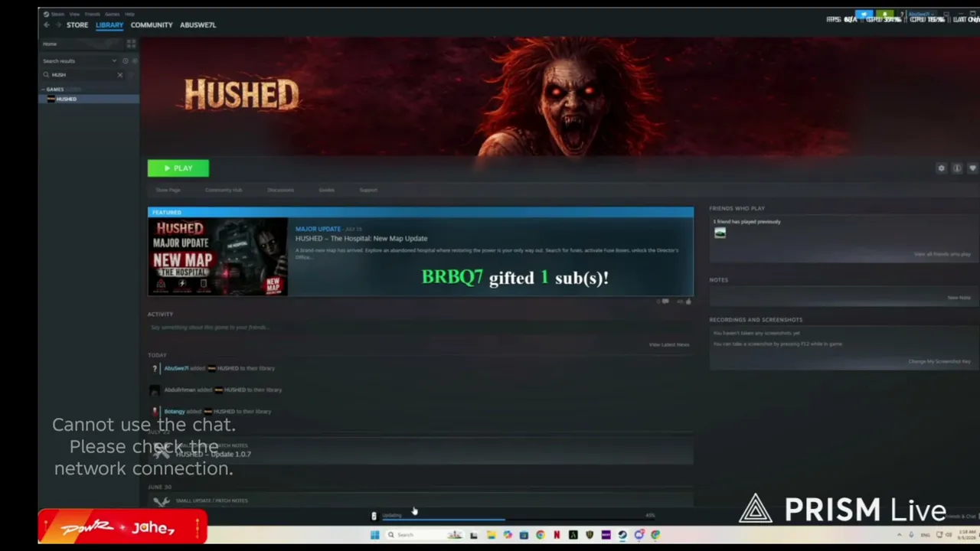The image size is (980, 551).
Task: Switch to the COMMUNITY tab
Action: tap(152, 25)
